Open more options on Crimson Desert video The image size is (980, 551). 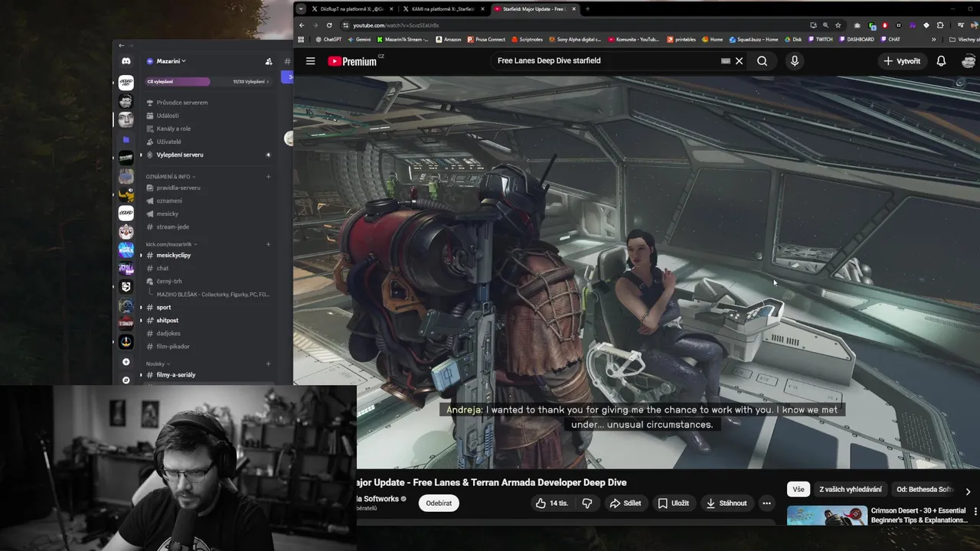(x=975, y=511)
